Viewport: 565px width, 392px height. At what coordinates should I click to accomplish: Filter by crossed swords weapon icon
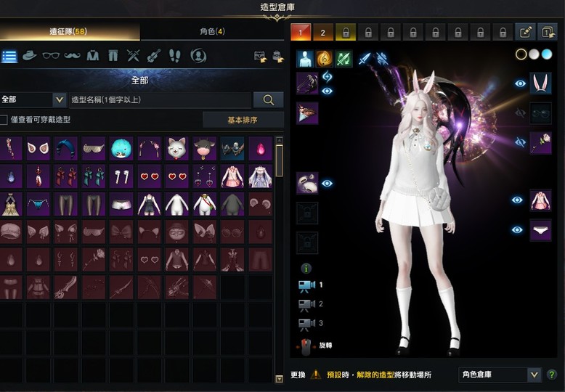point(133,55)
